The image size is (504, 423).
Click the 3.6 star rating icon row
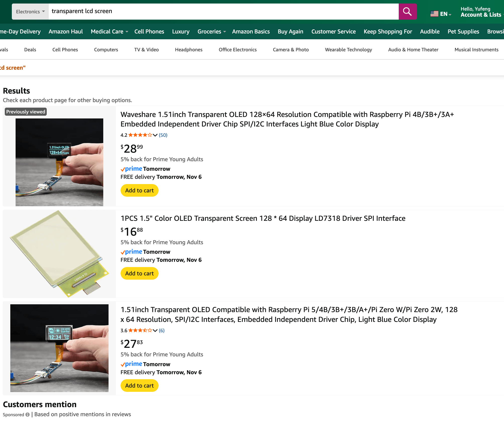coord(140,330)
